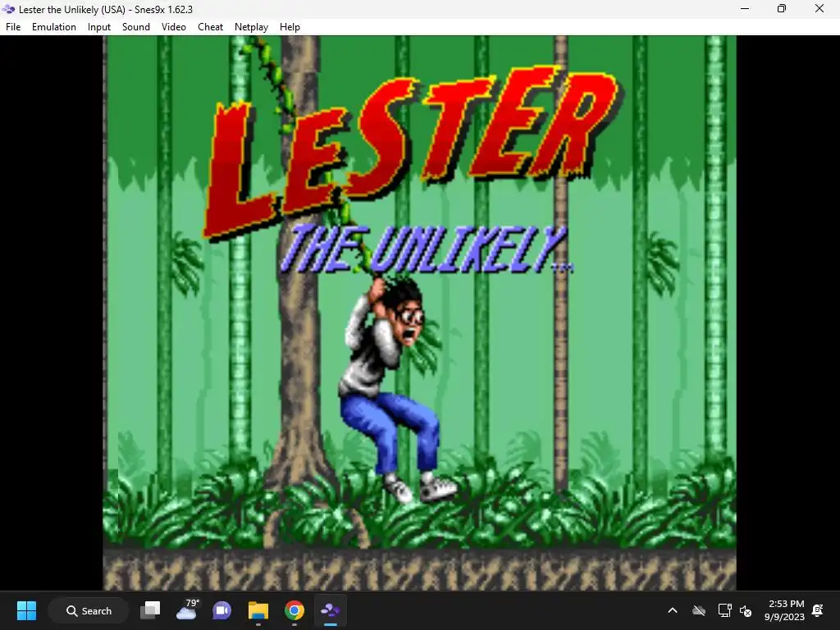Click the muted volume tray icon
Viewport: 840px width, 630px height.
click(x=745, y=610)
